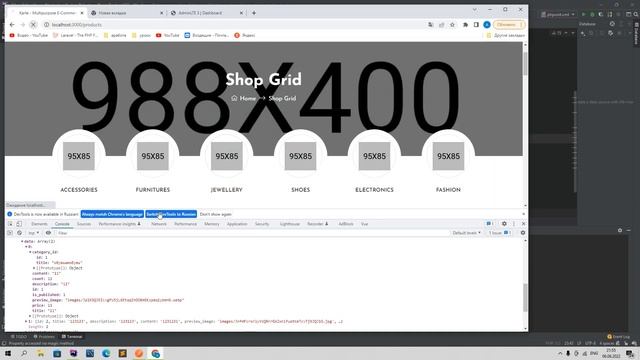This screenshot has height=360, width=640.
Task: Open the DevTools Memory tab
Action: click(x=212, y=224)
